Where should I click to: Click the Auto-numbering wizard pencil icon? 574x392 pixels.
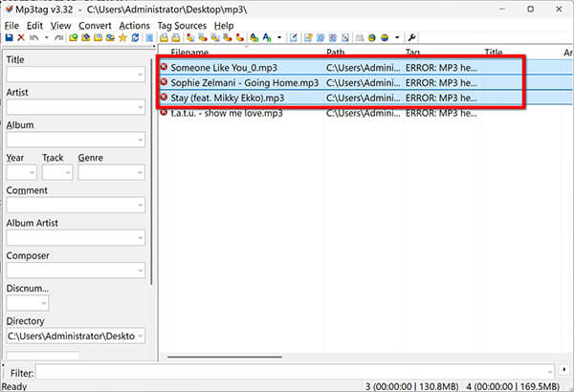point(294,37)
